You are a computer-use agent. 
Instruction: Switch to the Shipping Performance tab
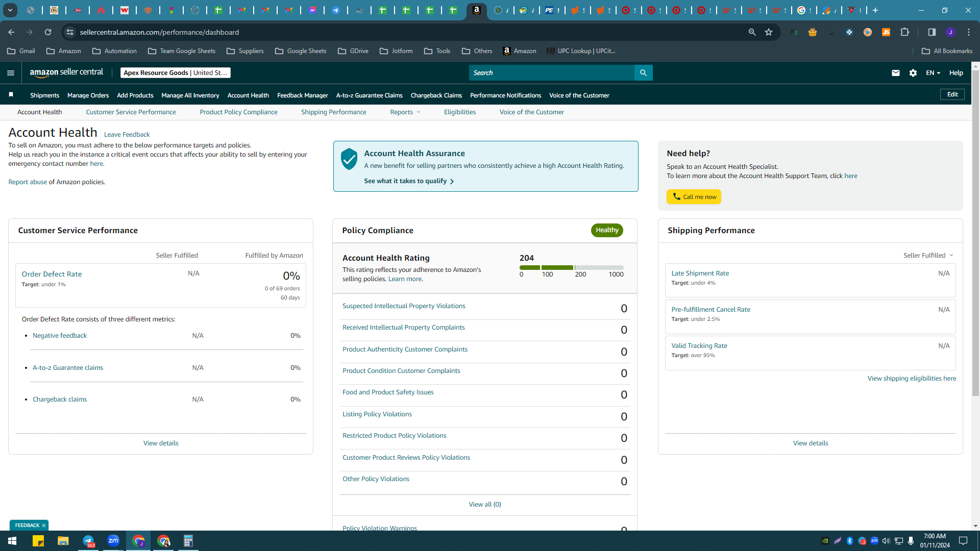(333, 112)
